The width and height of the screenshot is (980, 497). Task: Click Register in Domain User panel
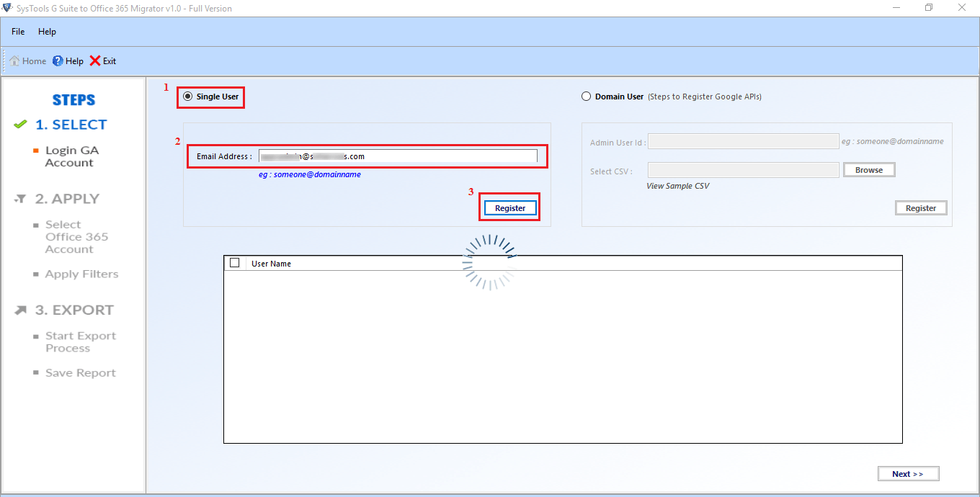[x=921, y=208]
